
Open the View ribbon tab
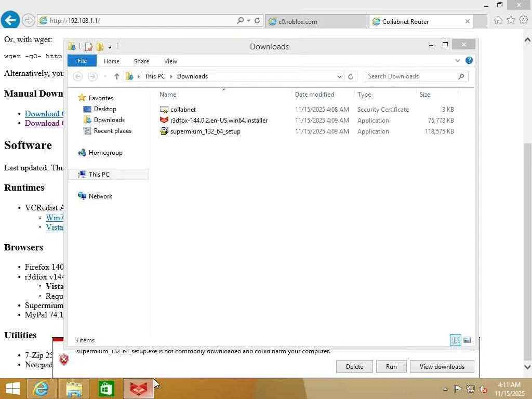click(170, 61)
